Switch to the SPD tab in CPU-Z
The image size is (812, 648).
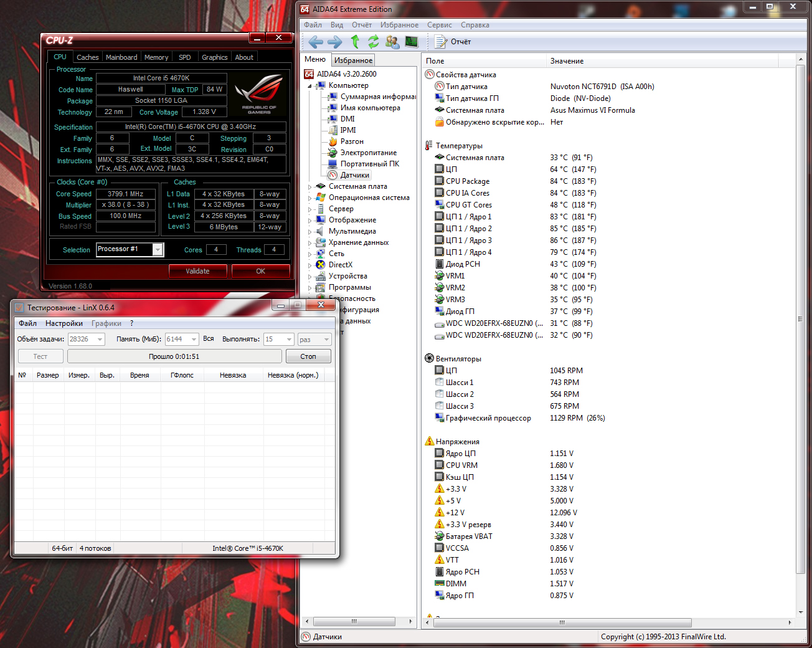(185, 57)
